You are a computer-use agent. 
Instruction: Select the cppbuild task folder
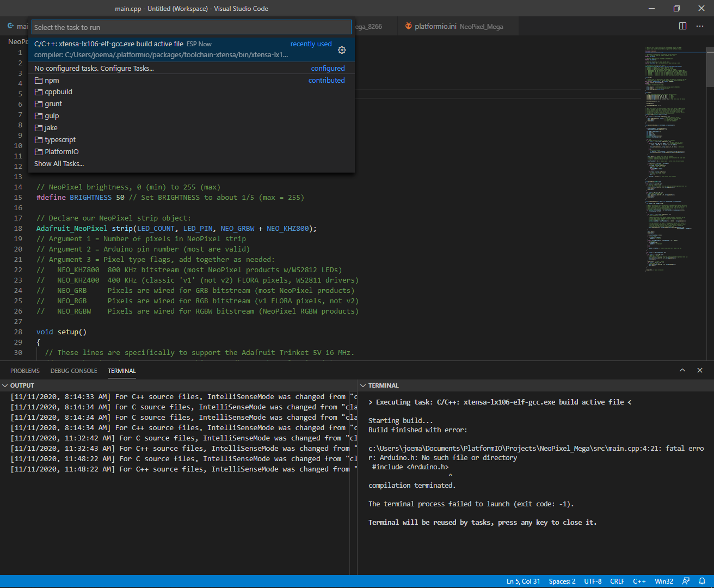pyautogui.click(x=192, y=92)
